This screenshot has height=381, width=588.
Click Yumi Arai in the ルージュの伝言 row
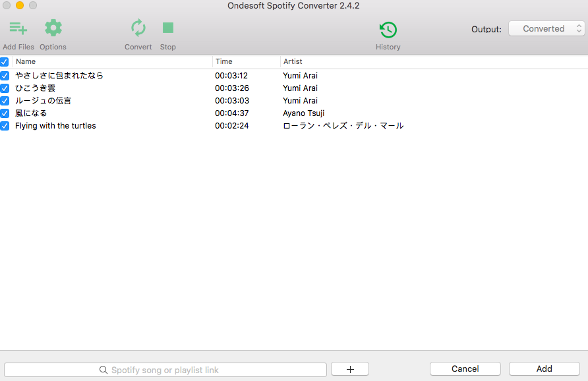[x=301, y=101]
